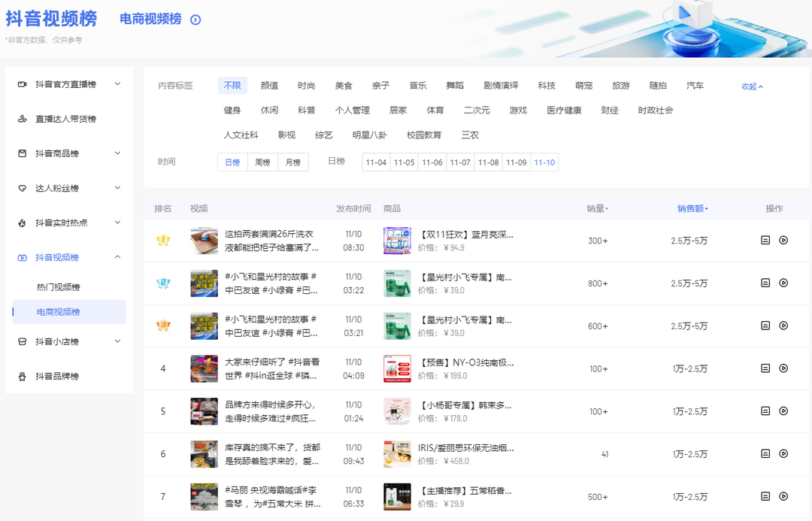This screenshot has height=521, width=812.
Task: Click the heart icon beside 达人粉丝榜
Action: coord(22,188)
